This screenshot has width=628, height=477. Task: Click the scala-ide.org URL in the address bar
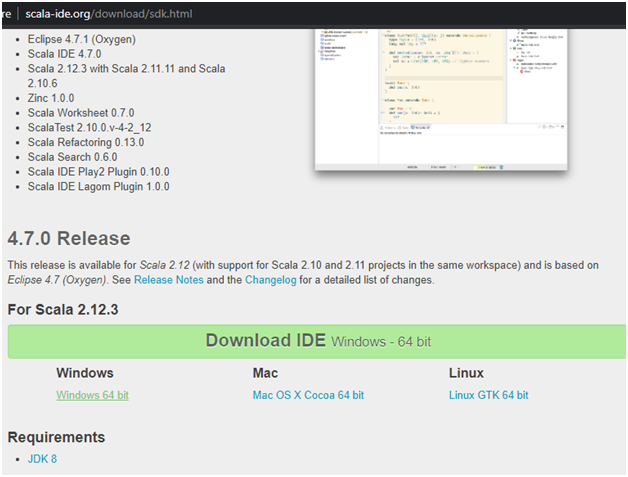[109, 14]
